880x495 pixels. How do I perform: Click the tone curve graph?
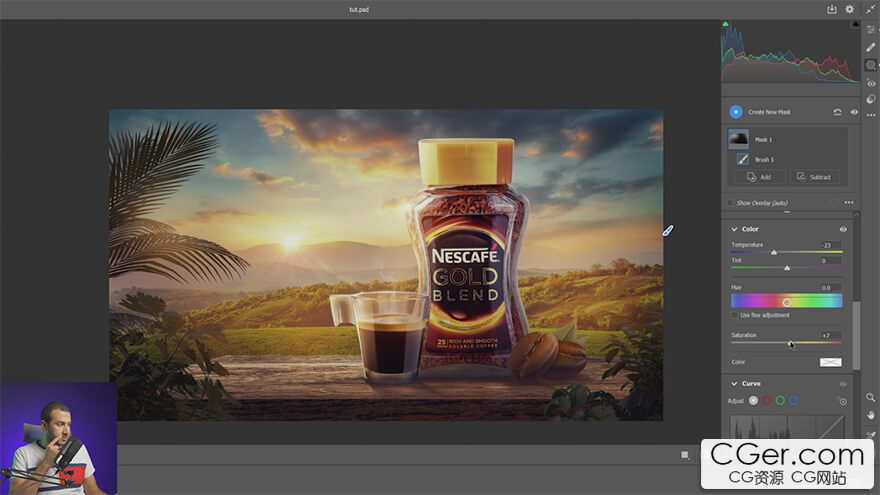click(x=787, y=427)
